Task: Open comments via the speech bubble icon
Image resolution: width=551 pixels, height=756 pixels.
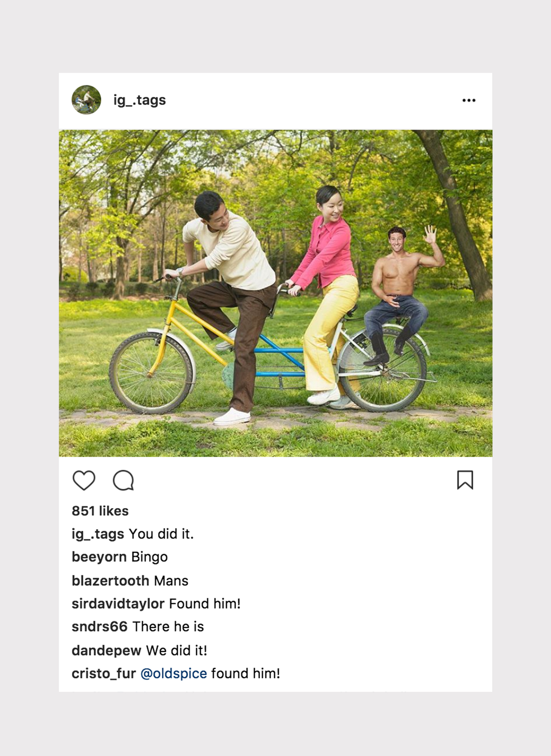Action: (x=123, y=480)
